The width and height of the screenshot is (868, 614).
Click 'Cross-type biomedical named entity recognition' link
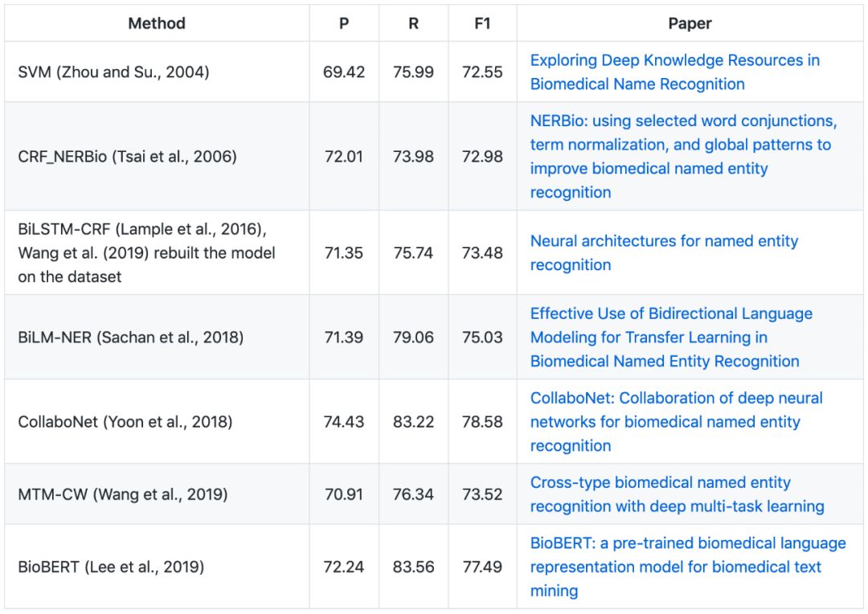(661, 483)
